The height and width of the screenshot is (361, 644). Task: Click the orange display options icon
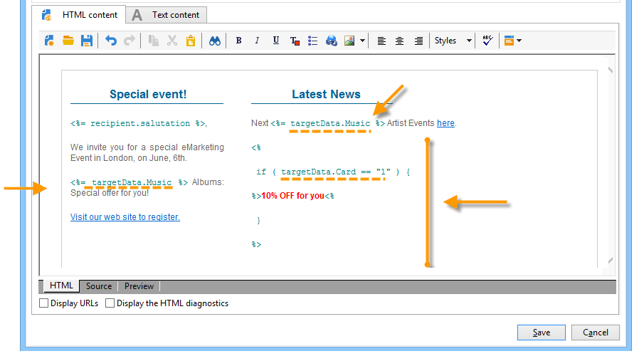509,41
